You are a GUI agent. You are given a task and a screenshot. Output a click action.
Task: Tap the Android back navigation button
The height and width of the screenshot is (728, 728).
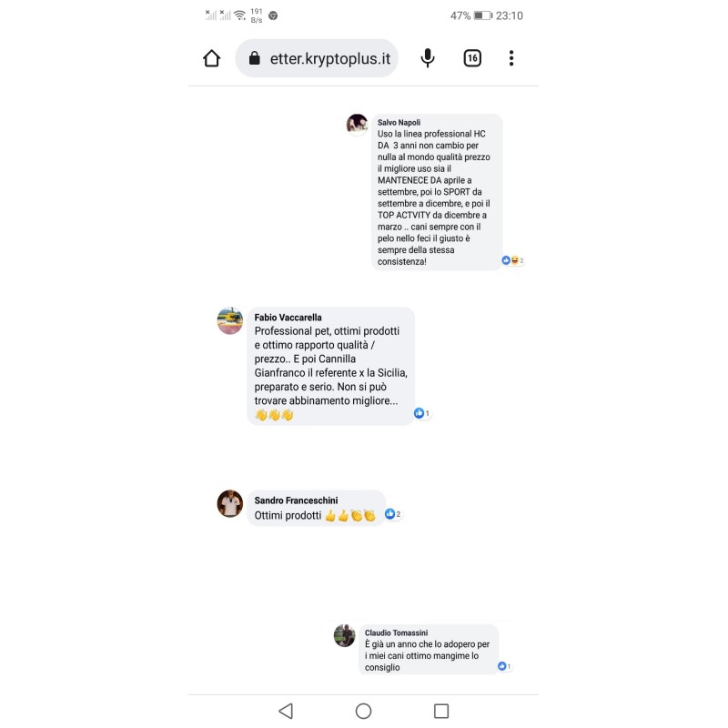tap(286, 711)
